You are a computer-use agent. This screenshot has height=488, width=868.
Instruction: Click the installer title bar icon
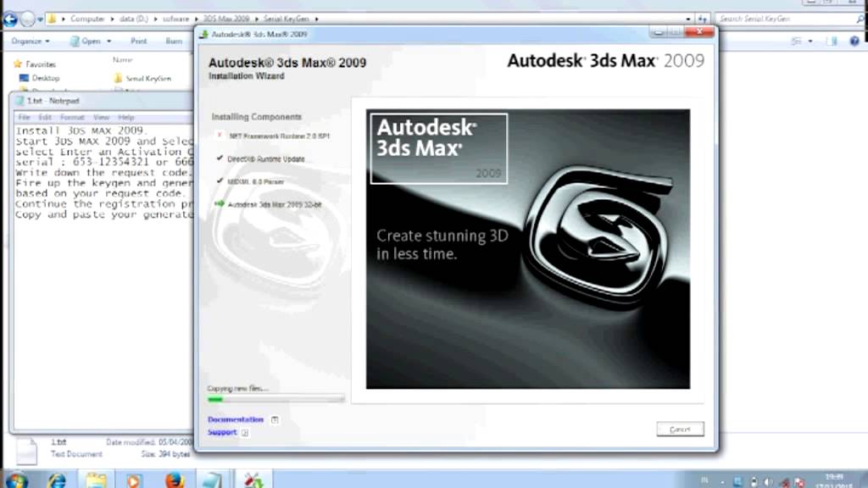(203, 34)
